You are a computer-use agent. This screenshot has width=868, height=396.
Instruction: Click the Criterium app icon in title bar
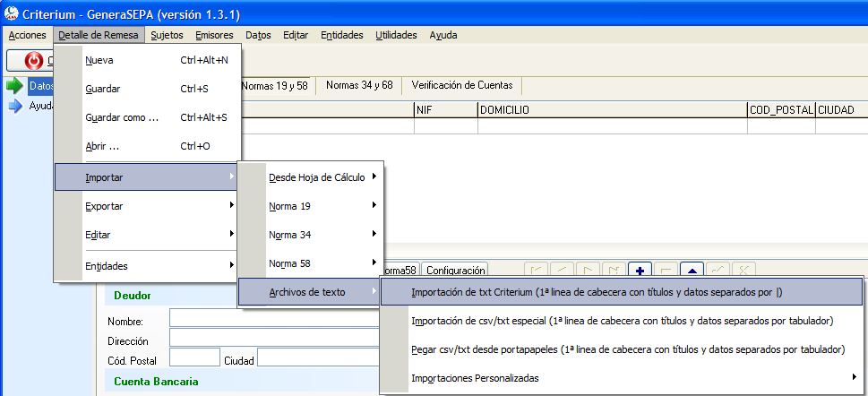coord(11,13)
